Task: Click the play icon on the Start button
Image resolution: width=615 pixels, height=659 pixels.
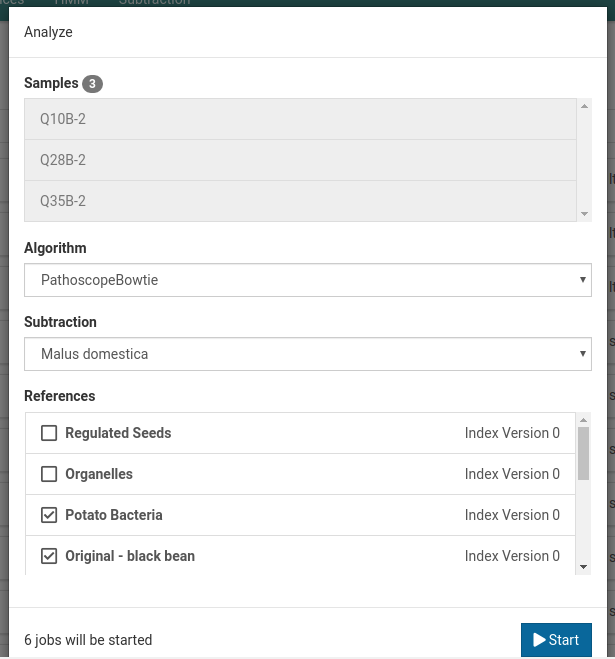Action: tap(539, 640)
